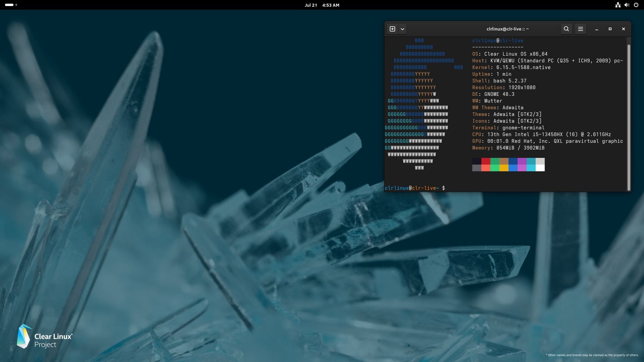Open the terminal hamburger menu
This screenshot has width=644, height=362.
point(580,29)
